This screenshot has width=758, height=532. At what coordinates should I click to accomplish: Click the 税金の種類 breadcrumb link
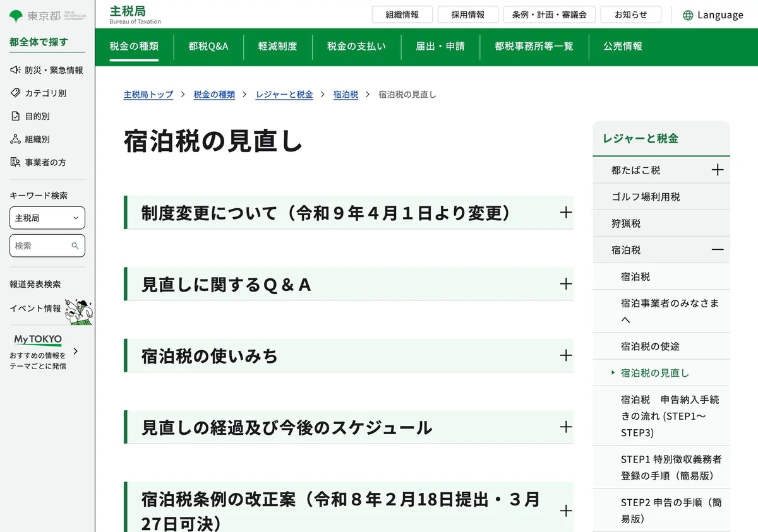(214, 95)
